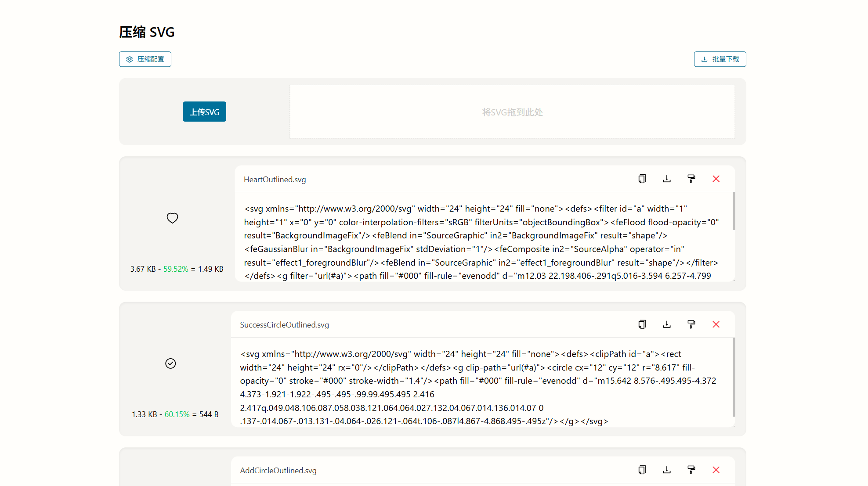The width and height of the screenshot is (868, 486).
Task: Click the SuccessCircleOutlined.svg file name
Action: (x=284, y=325)
